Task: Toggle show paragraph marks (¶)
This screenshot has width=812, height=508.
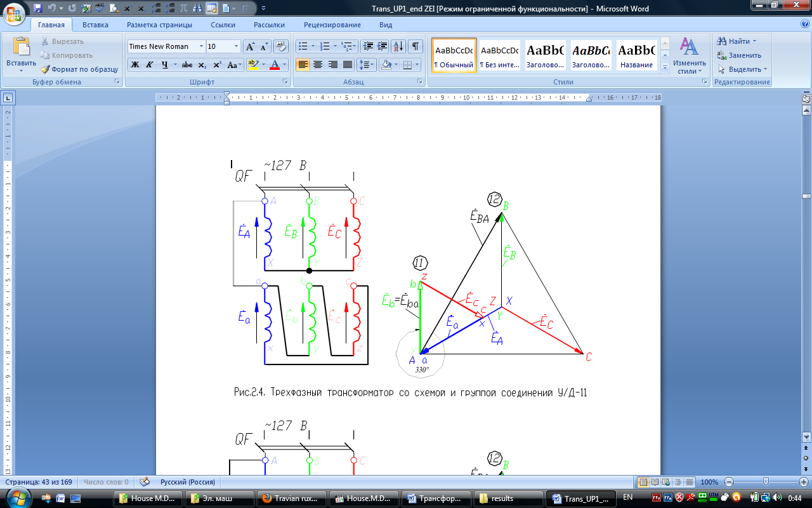Action: [416, 46]
